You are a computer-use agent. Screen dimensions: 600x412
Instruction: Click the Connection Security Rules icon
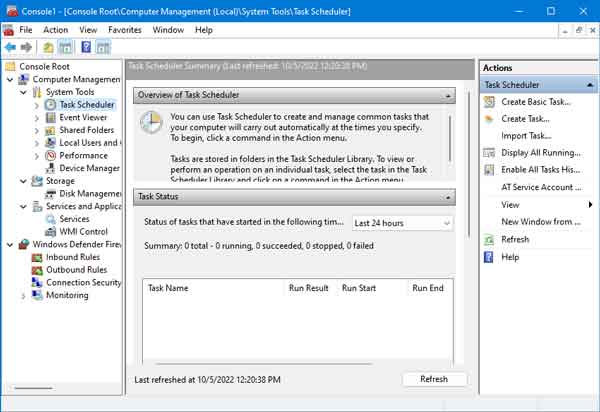(37, 282)
